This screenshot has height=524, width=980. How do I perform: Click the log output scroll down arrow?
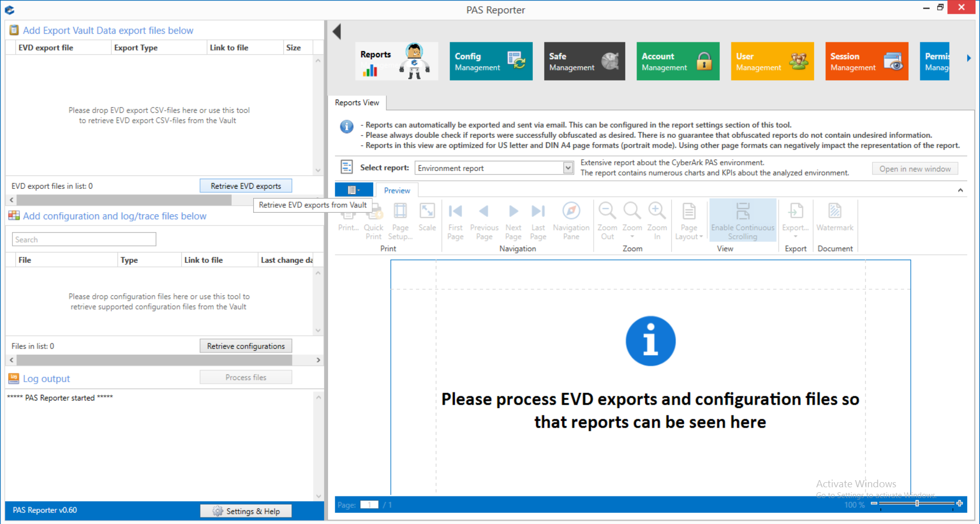coord(318,495)
